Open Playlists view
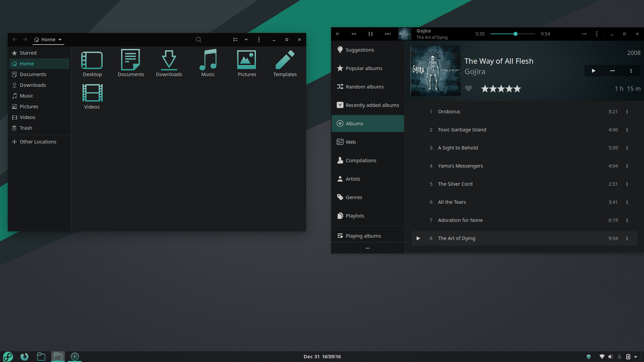This screenshot has height=362, width=644. tap(368, 216)
